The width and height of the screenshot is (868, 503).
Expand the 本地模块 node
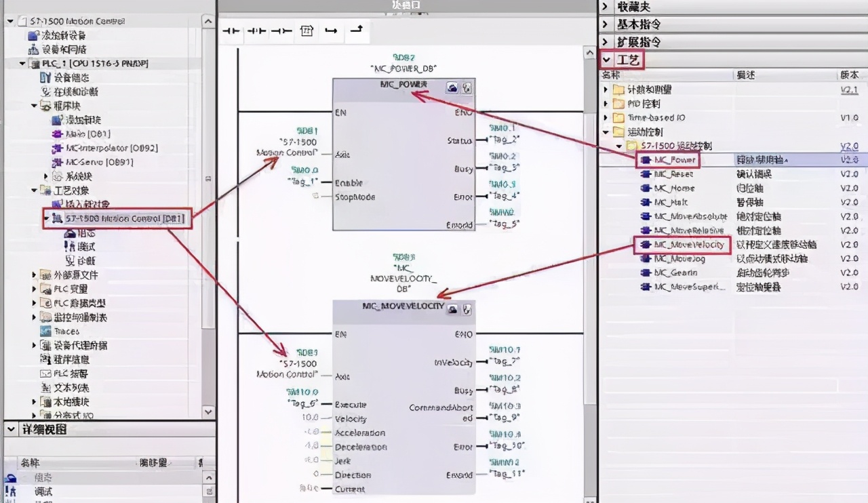coord(35,402)
